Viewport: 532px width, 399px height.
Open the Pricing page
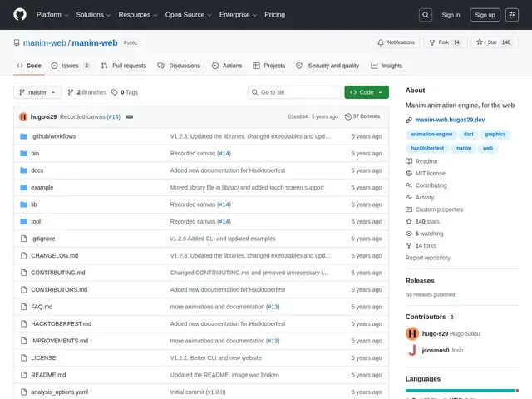[275, 15]
